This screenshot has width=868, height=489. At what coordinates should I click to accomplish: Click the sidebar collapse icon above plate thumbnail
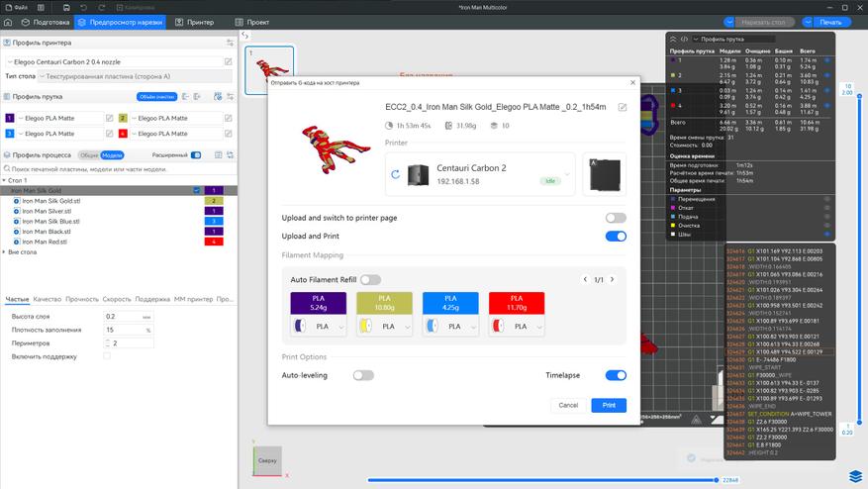coord(244,35)
